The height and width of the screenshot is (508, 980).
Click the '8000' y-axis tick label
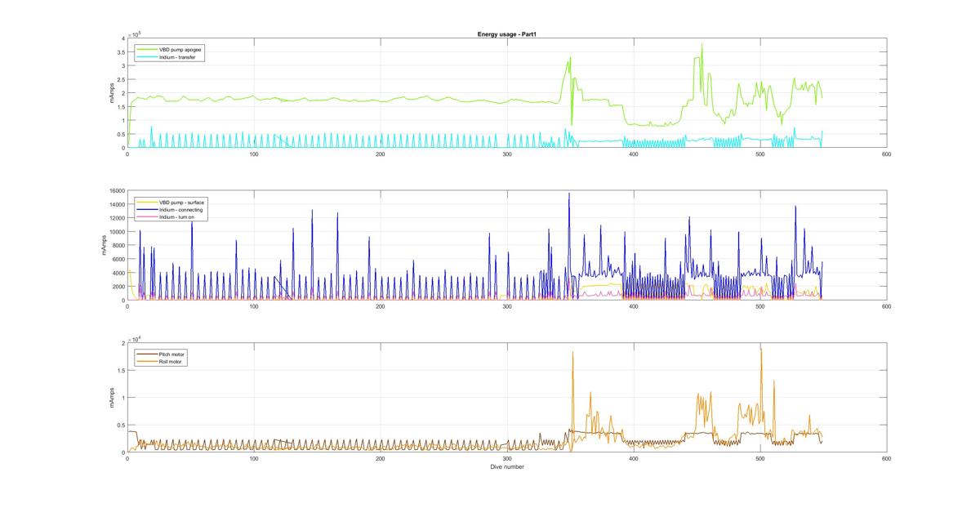click(x=118, y=246)
